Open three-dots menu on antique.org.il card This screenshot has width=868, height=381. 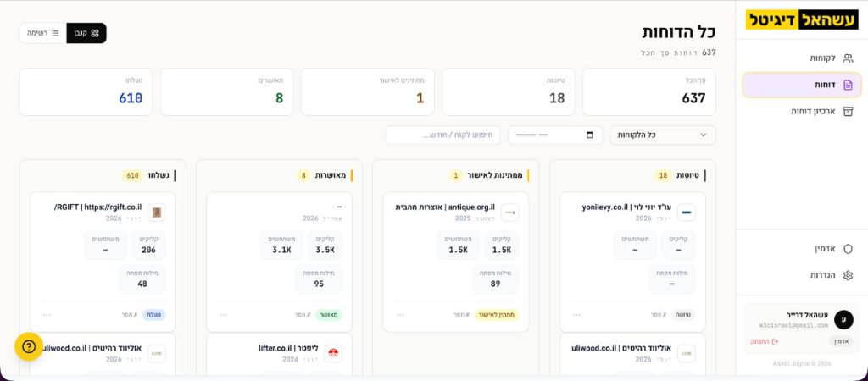point(400,315)
